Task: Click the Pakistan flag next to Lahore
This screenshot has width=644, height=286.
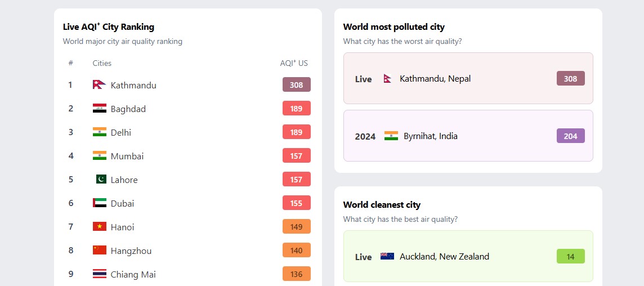Action: (101, 180)
